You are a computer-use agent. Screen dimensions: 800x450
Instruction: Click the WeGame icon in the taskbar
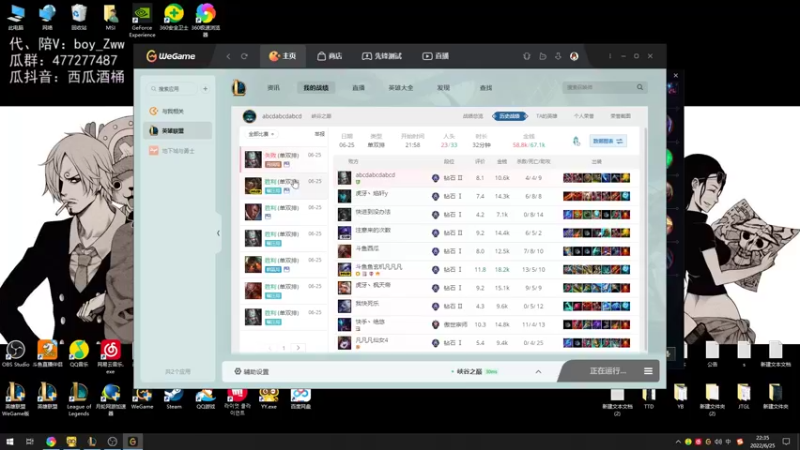(133, 441)
